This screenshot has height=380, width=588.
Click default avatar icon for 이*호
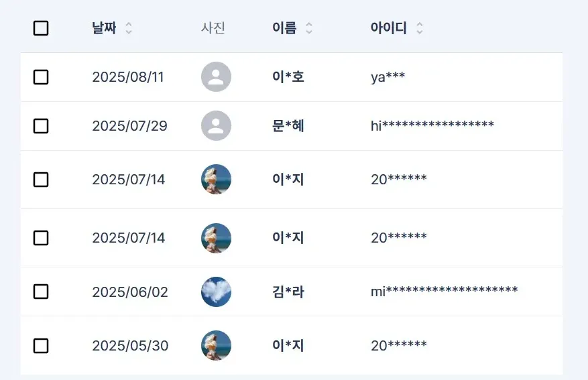(x=216, y=77)
